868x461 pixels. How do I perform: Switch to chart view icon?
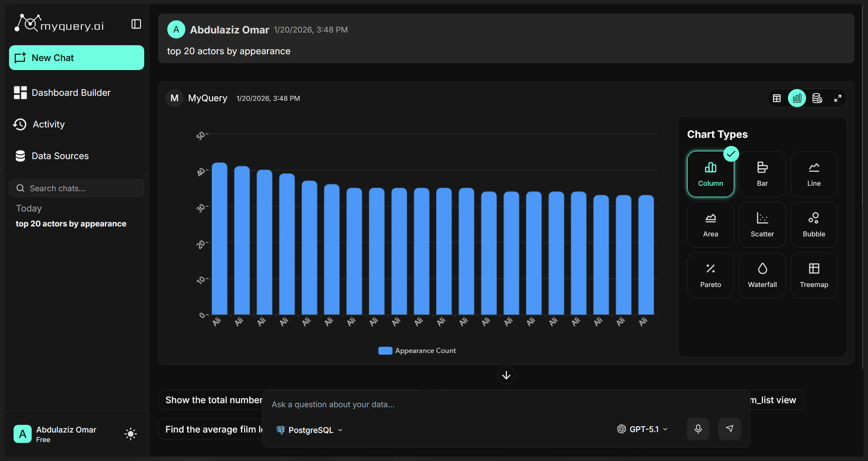[797, 98]
